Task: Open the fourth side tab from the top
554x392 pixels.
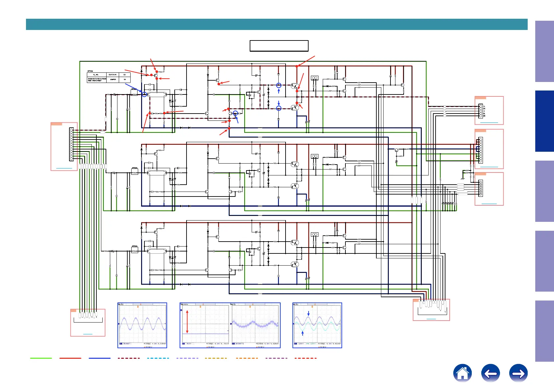Action: click(x=544, y=261)
